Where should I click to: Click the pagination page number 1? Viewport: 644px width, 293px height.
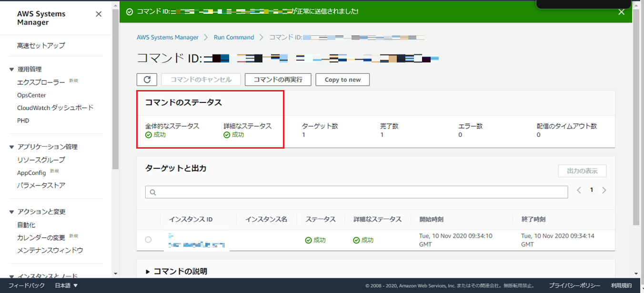[592, 190]
